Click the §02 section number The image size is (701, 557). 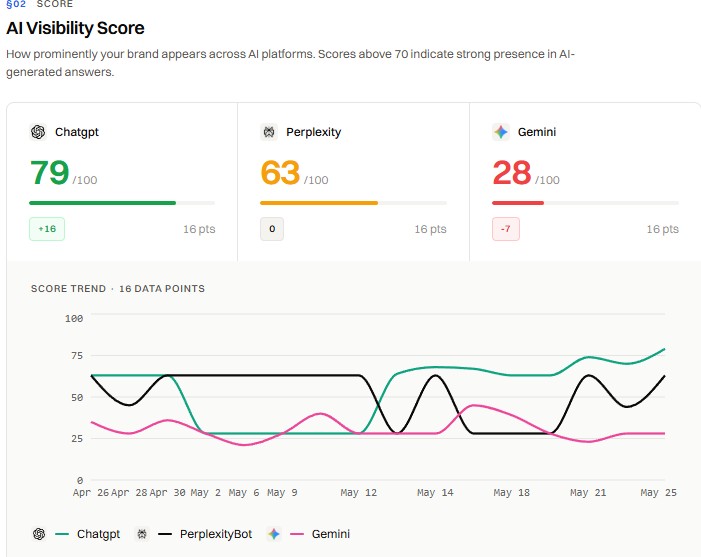tap(16, 4)
